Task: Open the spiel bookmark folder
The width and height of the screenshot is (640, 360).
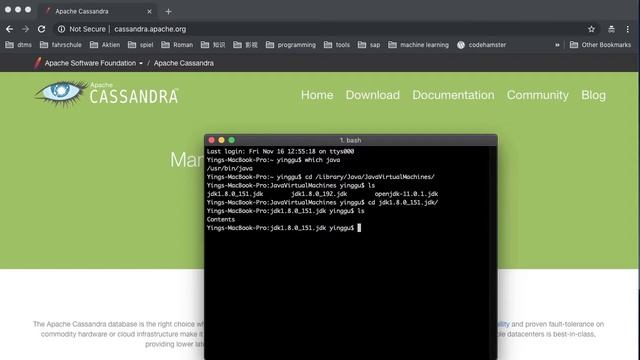Action: 140,45
